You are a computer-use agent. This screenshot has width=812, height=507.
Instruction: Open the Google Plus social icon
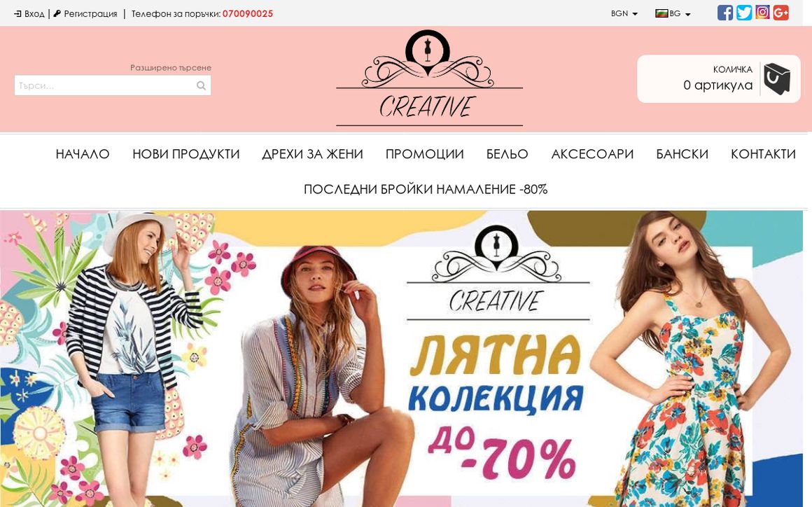[x=781, y=13]
